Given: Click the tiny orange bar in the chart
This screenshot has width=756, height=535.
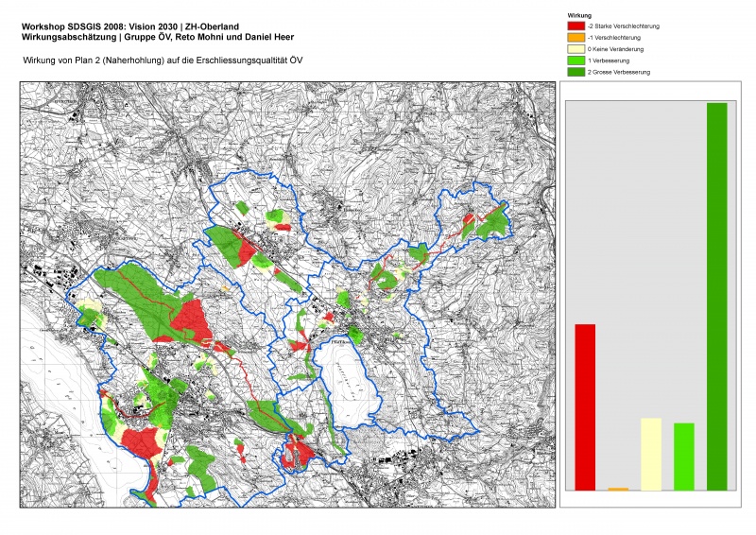Looking at the screenshot, I should (618, 489).
